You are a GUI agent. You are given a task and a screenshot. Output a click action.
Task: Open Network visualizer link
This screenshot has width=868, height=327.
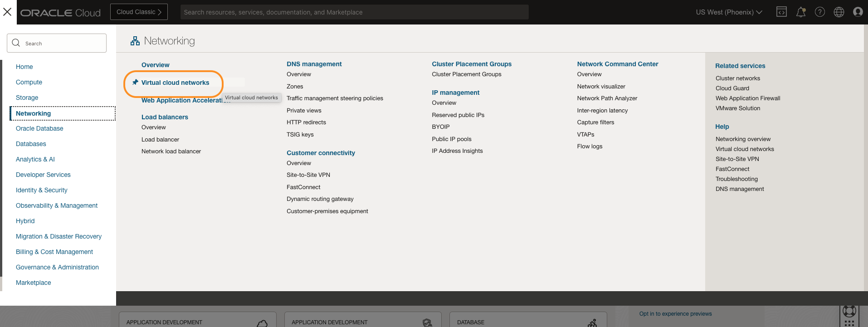point(601,86)
